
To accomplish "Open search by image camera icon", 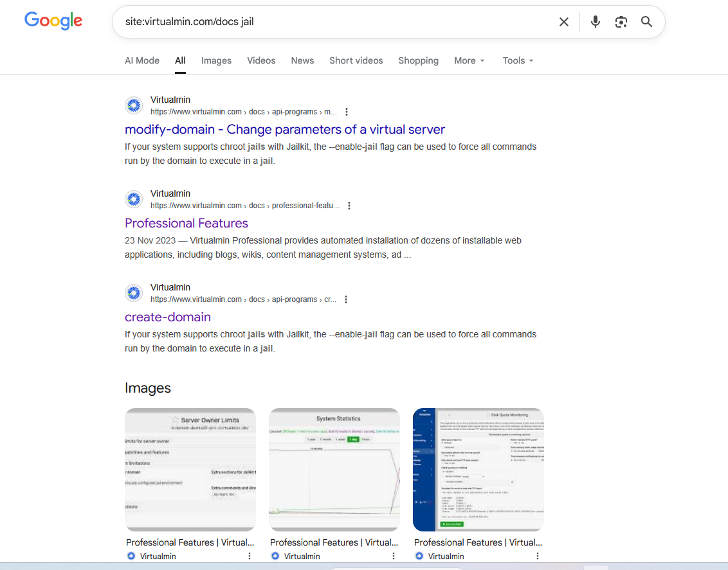I will 621,22.
